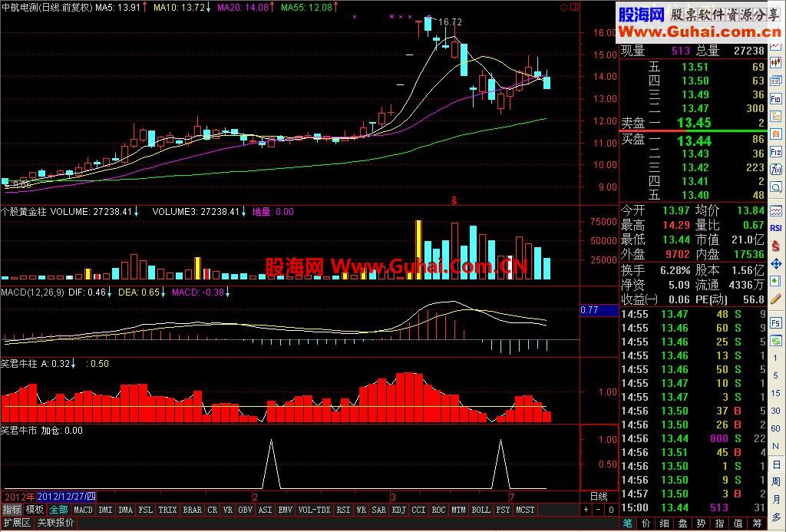Image resolution: width=786 pixels, height=532 pixels.
Task: Click the list window icon in sidebar
Action: [x=775, y=81]
